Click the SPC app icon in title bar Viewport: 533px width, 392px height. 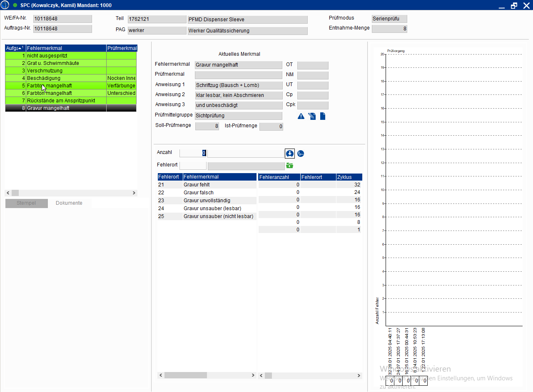(x=5, y=5)
